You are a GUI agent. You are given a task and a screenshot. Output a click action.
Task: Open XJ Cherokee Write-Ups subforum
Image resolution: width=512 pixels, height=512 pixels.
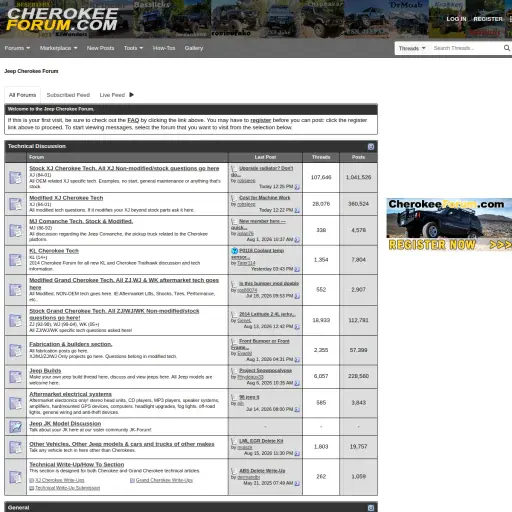(60, 480)
